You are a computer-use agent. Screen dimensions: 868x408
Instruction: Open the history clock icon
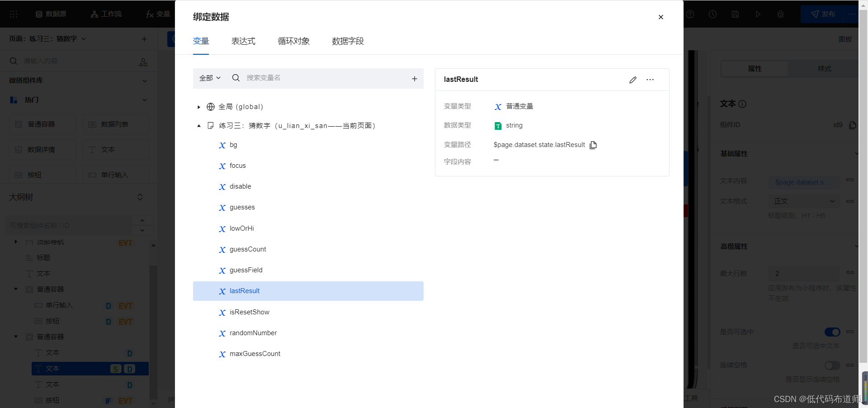(x=712, y=14)
